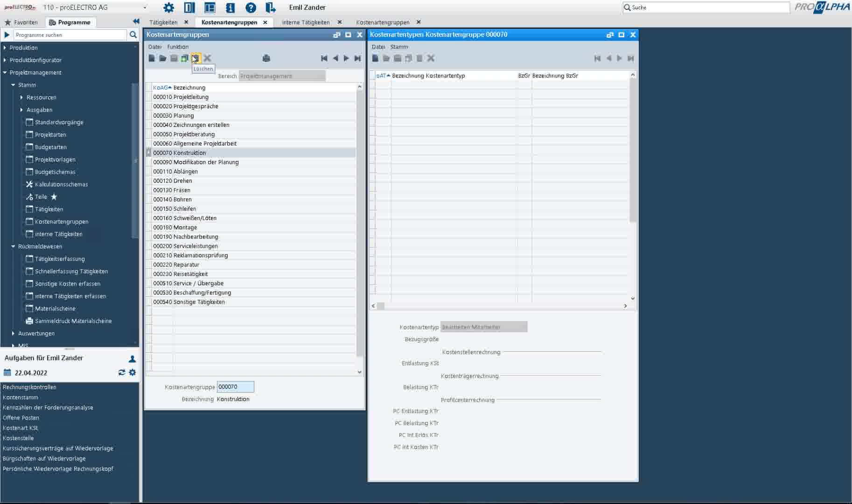Print the Kostenartengruppen list
The width and height of the screenshot is (852, 504).
click(266, 58)
